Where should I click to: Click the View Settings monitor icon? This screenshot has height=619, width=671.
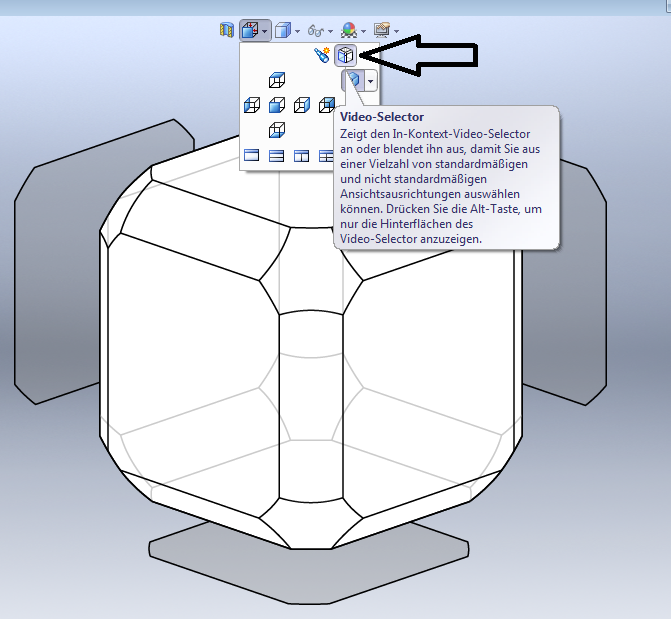(x=382, y=30)
